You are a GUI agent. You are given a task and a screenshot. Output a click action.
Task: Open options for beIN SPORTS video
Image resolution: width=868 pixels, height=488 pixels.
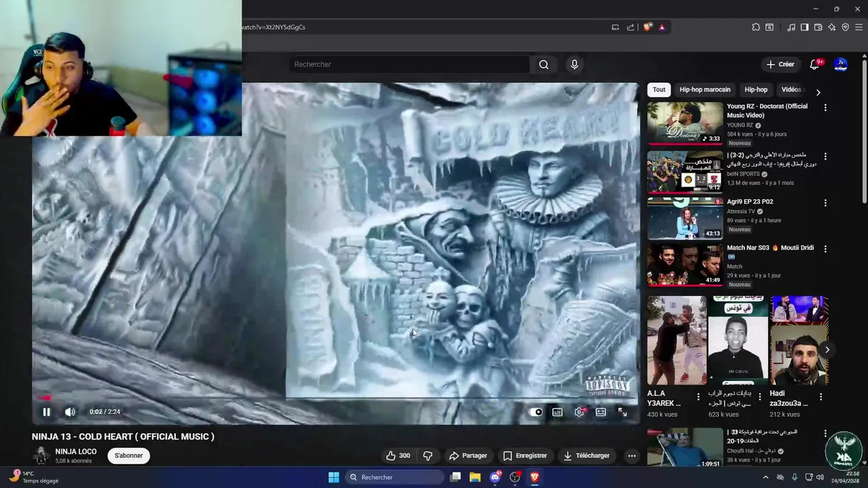click(825, 157)
